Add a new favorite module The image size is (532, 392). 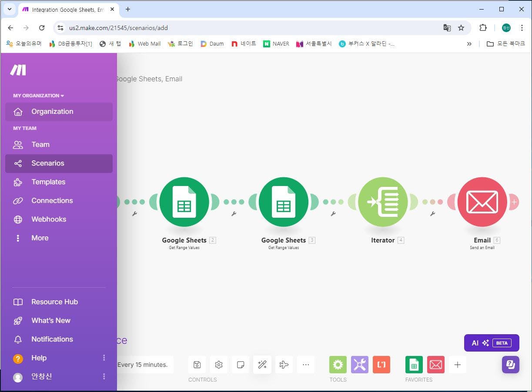tap(458, 365)
